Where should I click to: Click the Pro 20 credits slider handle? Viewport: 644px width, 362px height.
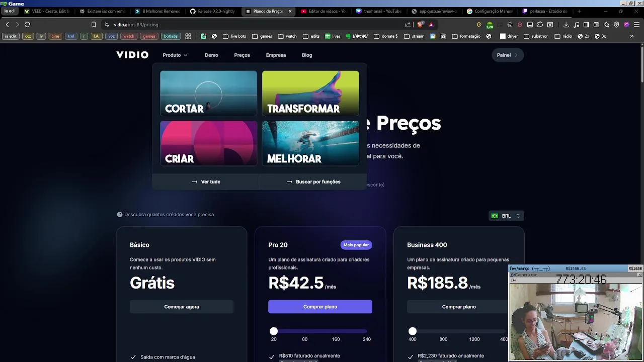pos(274,331)
